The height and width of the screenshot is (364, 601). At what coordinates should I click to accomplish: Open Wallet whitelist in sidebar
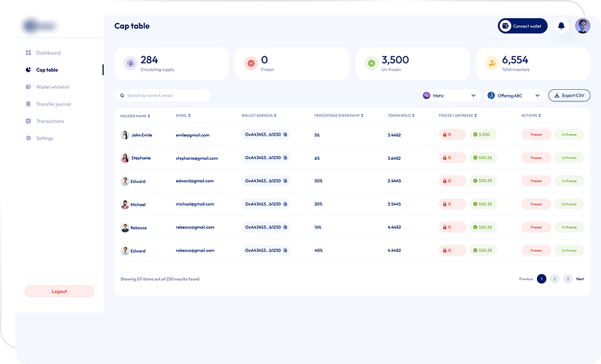click(53, 87)
